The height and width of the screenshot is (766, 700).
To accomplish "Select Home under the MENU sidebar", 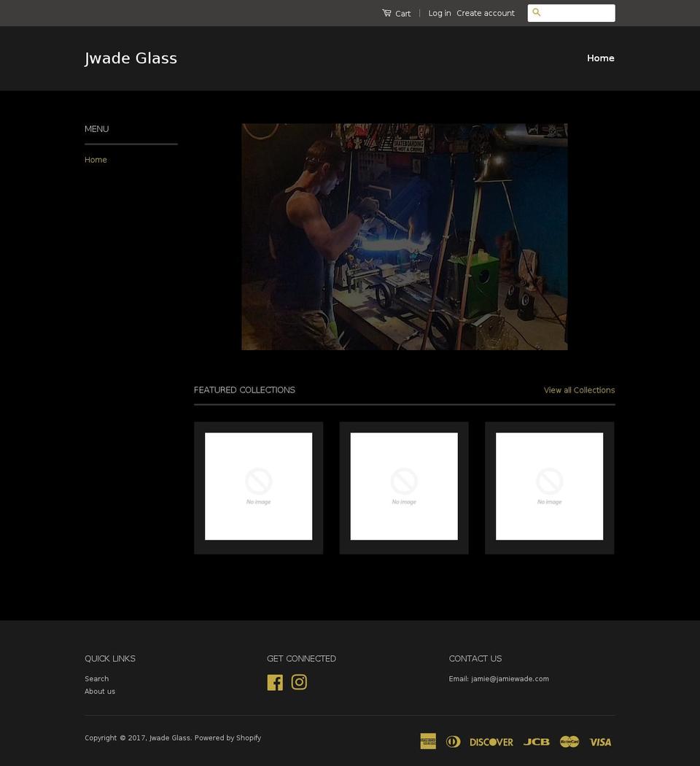I will point(96,159).
